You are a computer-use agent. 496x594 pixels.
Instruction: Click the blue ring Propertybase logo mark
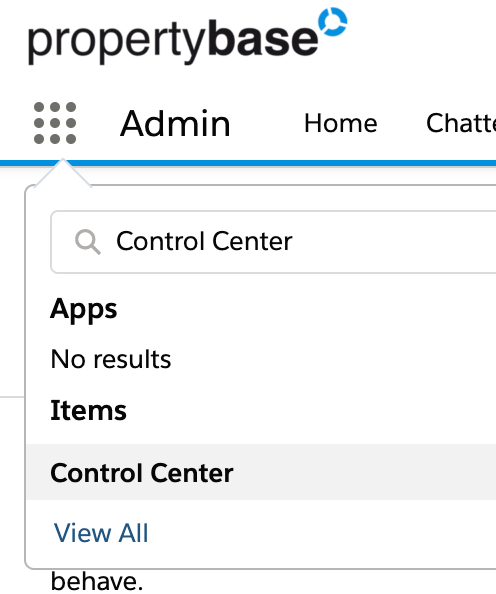[333, 22]
